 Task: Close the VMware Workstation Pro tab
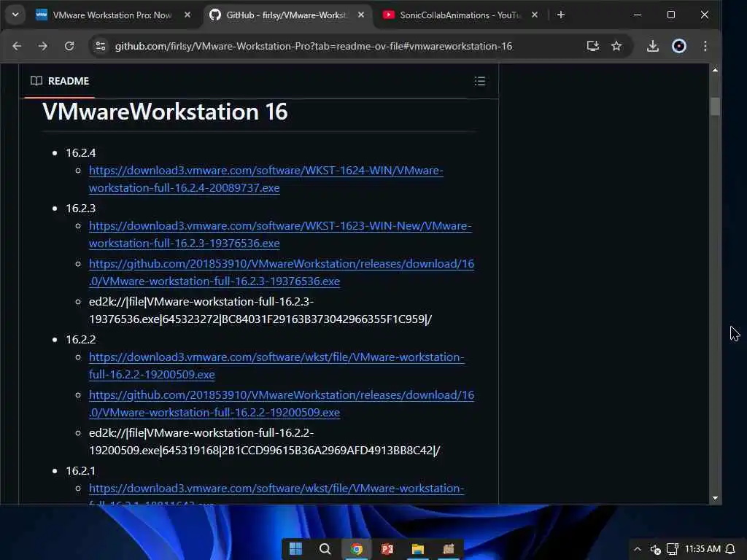(x=187, y=15)
